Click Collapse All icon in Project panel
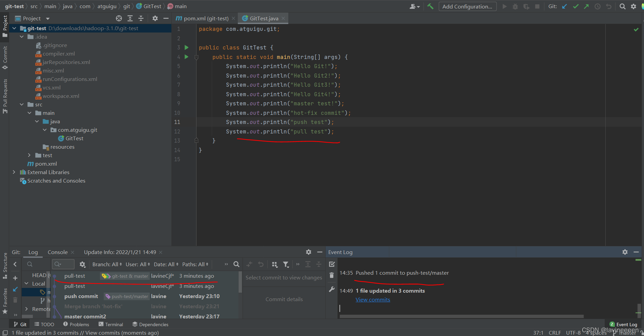The width and height of the screenshot is (644, 336). pos(141,18)
